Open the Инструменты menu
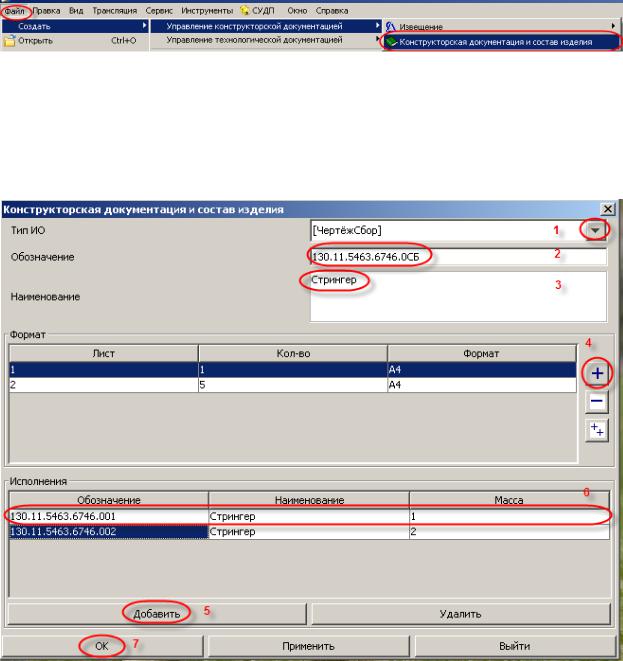This screenshot has width=623, height=661. (207, 11)
